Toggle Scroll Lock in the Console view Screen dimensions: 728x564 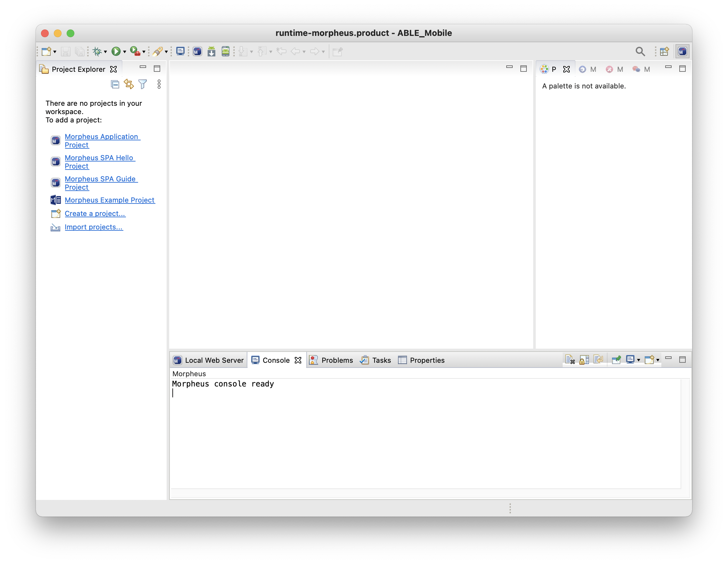[x=584, y=360]
